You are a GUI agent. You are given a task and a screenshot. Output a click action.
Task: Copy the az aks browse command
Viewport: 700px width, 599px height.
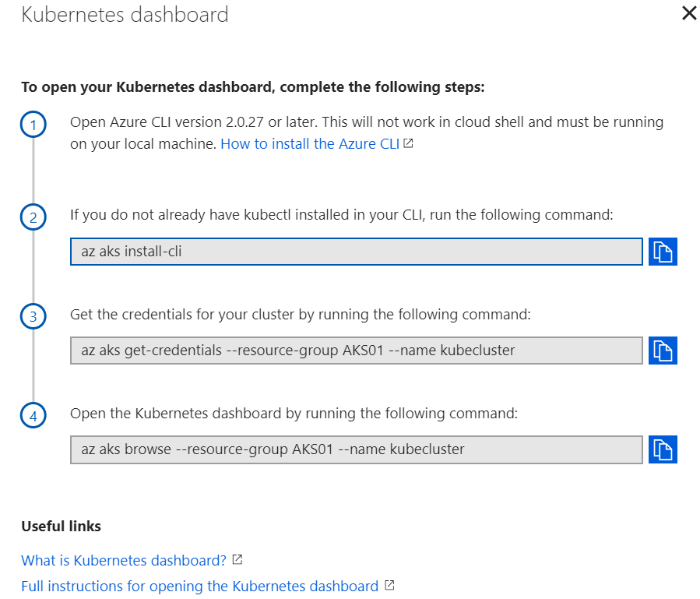(x=663, y=449)
